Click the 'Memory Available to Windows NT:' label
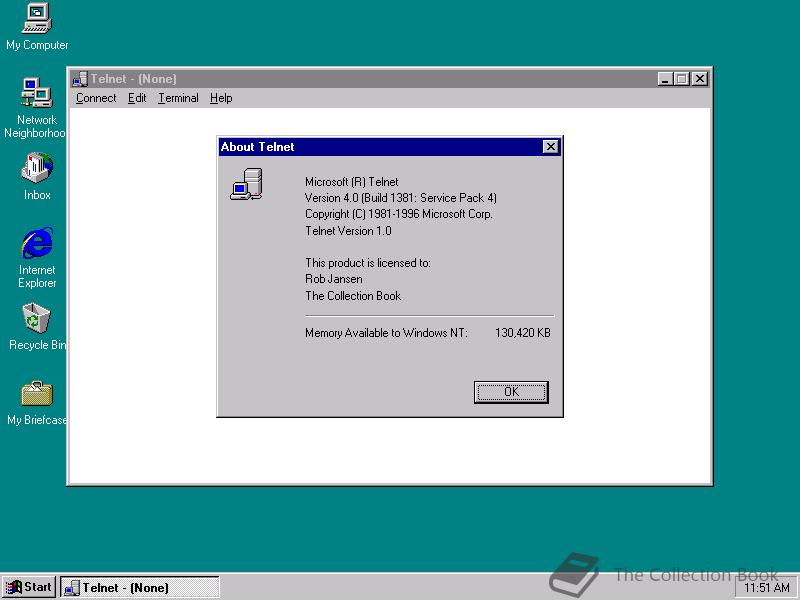Screen dimensions: 800x600 coord(386,333)
